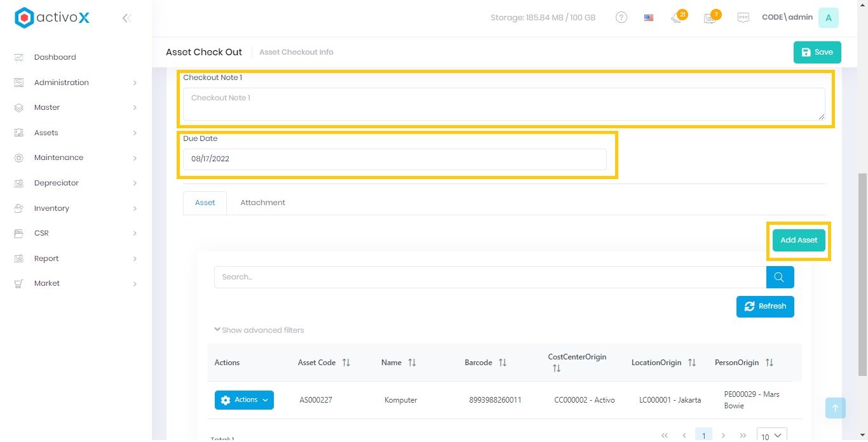
Task: Show advanced filters section
Action: pos(259,330)
